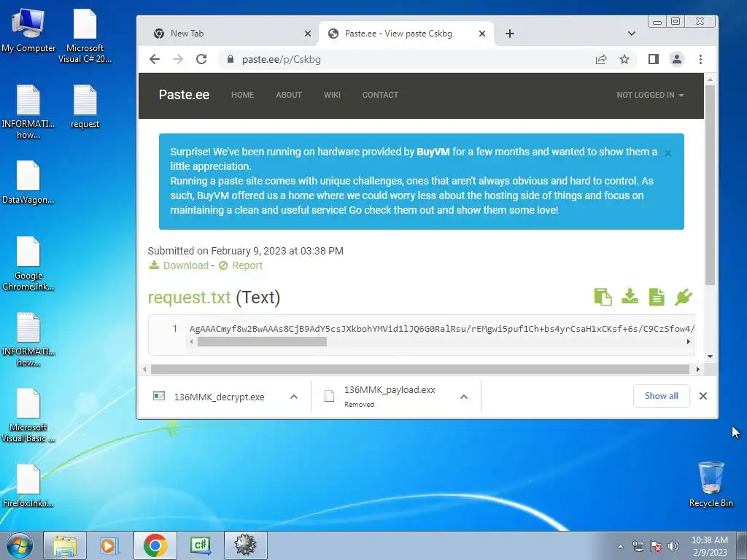Click the green plug embed icon

click(x=683, y=297)
